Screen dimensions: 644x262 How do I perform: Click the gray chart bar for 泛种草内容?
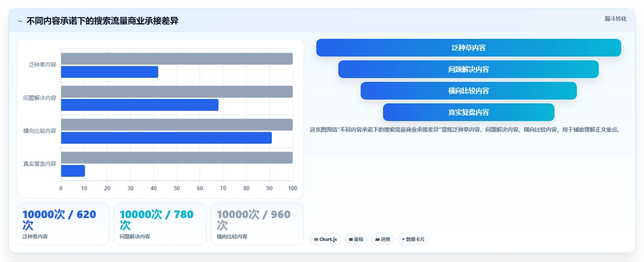point(177,59)
